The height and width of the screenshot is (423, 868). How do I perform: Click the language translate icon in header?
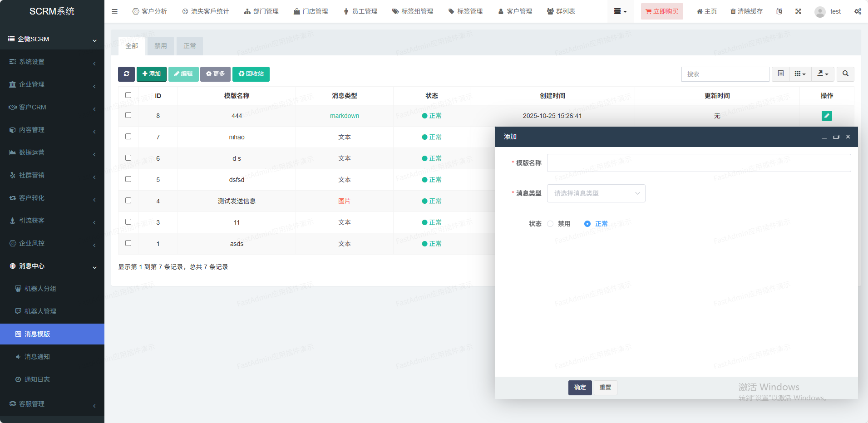[779, 11]
